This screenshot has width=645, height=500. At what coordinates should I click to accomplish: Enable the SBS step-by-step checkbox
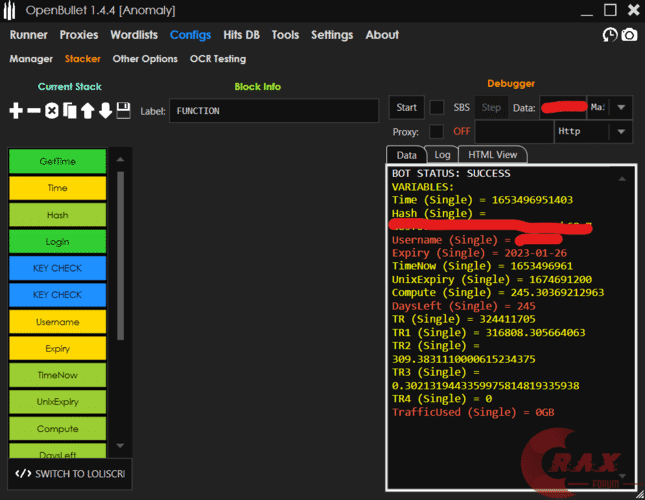[x=437, y=108]
